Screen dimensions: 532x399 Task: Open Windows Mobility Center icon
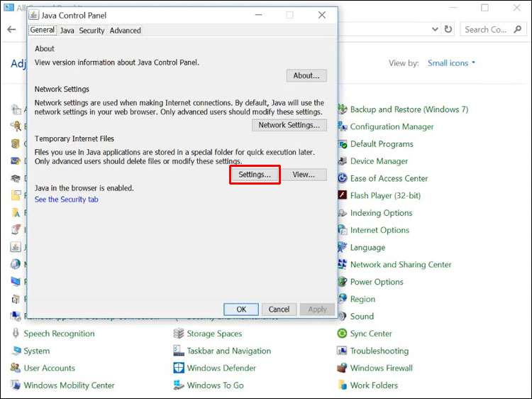(16, 385)
